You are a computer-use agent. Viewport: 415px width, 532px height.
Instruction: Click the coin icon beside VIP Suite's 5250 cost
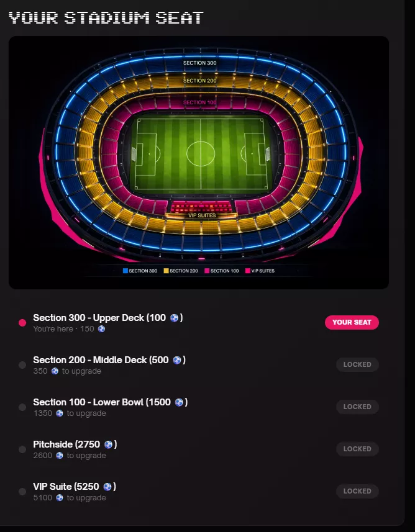tap(106, 487)
